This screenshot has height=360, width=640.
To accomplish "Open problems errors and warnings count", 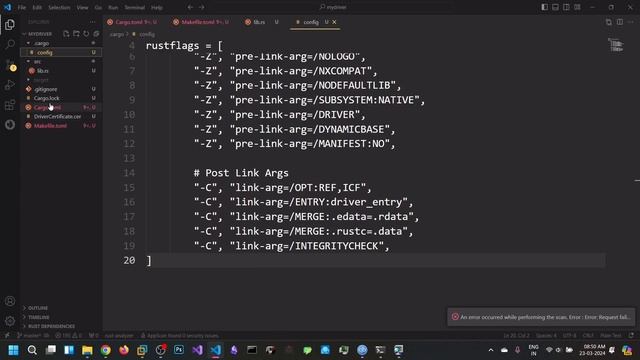I will point(69,336).
